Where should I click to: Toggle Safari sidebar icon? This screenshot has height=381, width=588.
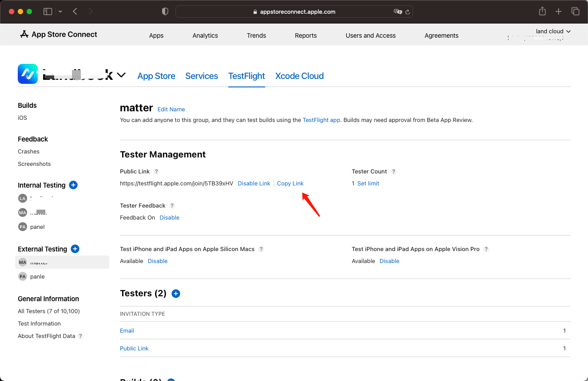click(x=48, y=12)
